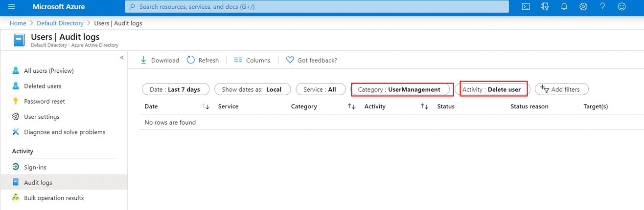Viewport: 644px width, 210px height.
Task: Collapse the sidebar with double chevron
Action: pyautogui.click(x=122, y=58)
